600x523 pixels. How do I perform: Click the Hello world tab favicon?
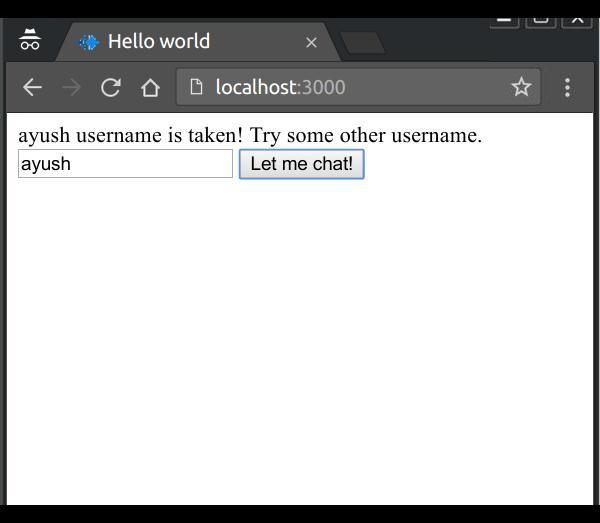pyautogui.click(x=89, y=42)
